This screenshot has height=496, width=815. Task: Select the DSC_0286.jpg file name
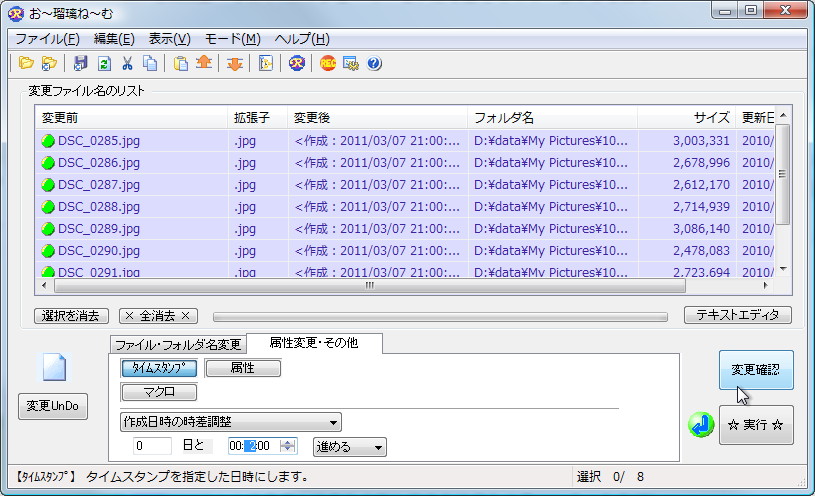click(99, 163)
